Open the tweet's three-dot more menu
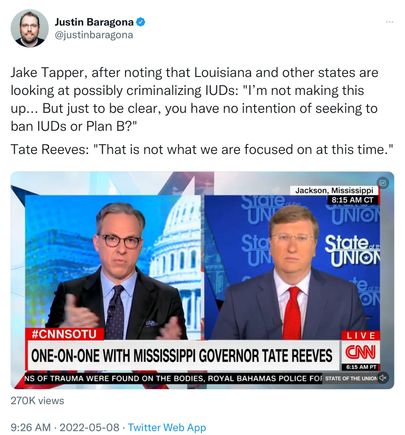The width and height of the screenshot is (405, 435). (389, 22)
